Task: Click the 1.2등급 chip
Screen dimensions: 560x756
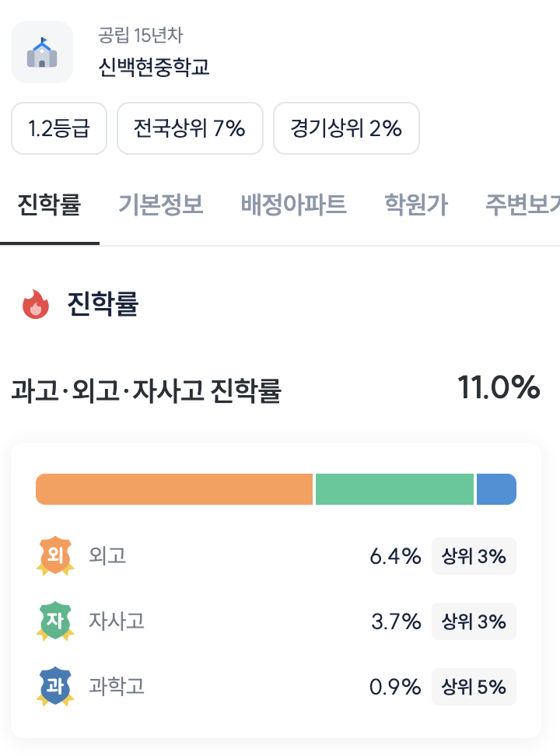Action: tap(59, 128)
